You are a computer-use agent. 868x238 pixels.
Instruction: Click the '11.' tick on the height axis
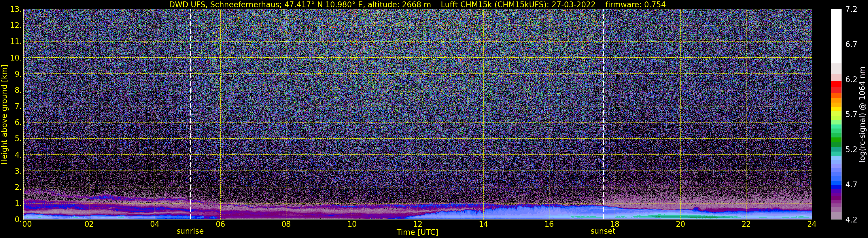pos(16,42)
